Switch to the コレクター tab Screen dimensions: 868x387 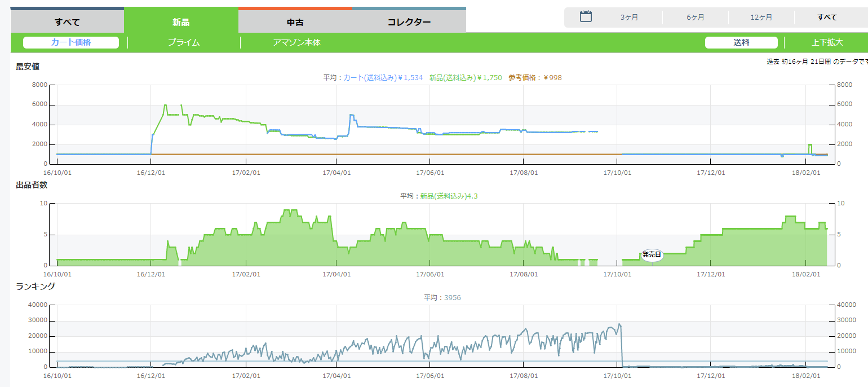tap(409, 22)
